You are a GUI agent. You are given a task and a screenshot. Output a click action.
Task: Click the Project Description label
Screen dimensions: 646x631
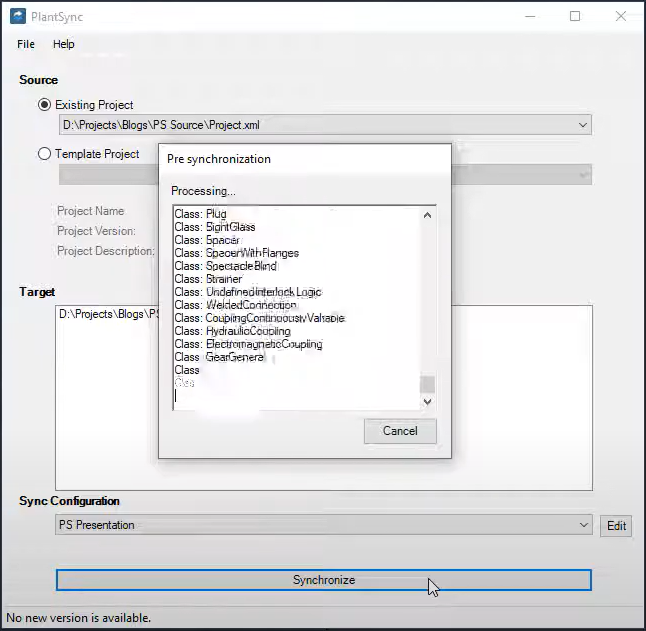click(x=106, y=250)
